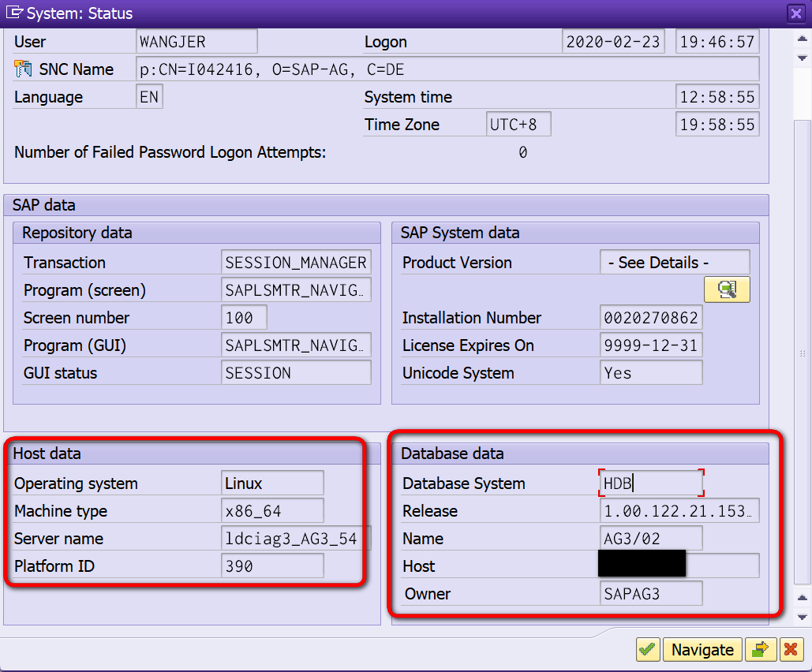Click the top scroll up arrow

tap(803, 39)
